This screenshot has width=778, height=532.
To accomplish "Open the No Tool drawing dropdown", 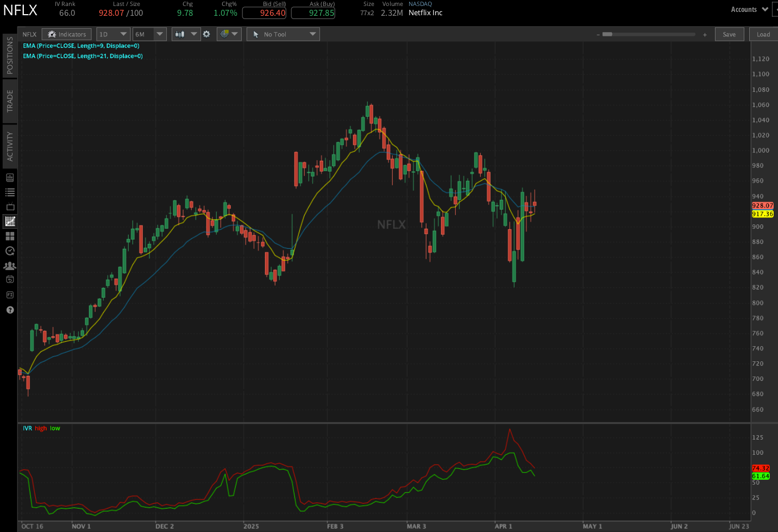I will 283,34.
